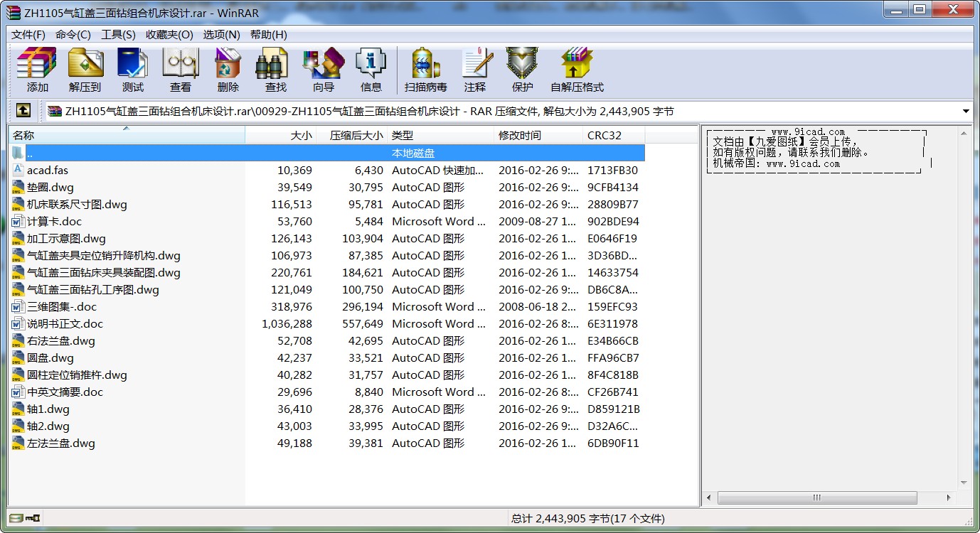Click the 删除 (Delete) toolbar icon
The image size is (980, 533).
pyautogui.click(x=228, y=70)
